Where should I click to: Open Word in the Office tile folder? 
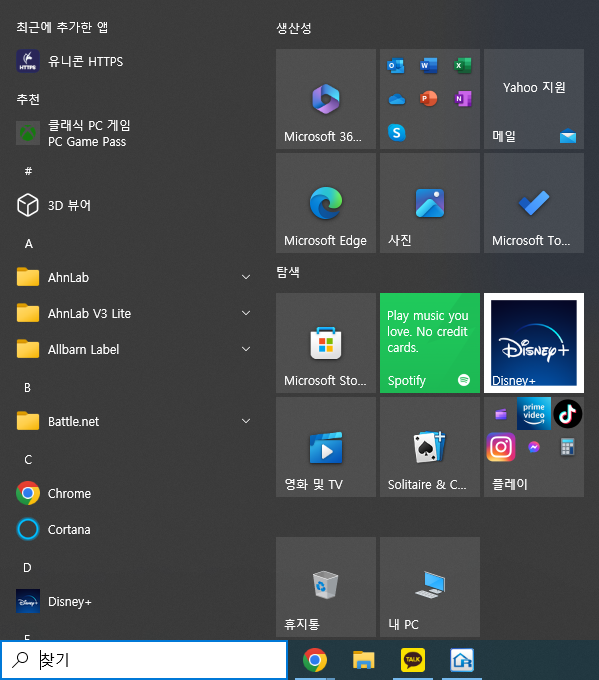click(x=429, y=65)
